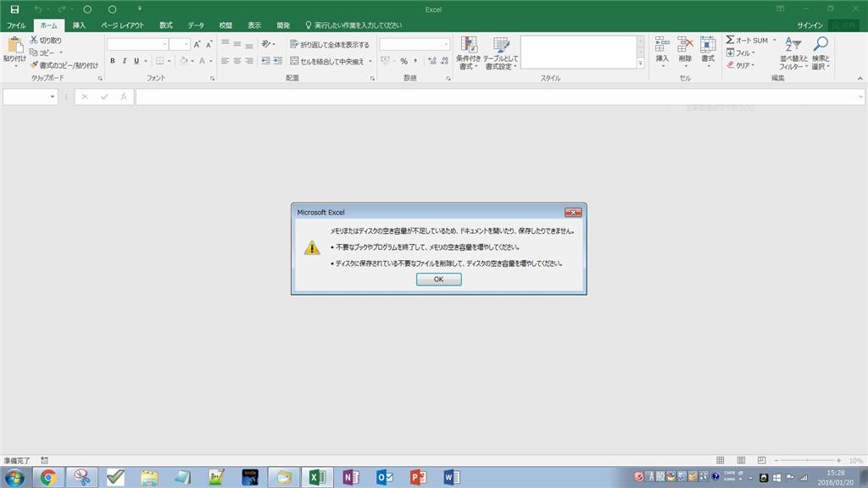Select the 書式のコピー/貼り付け format painter
The width and height of the screenshot is (868, 488).
click(x=64, y=65)
